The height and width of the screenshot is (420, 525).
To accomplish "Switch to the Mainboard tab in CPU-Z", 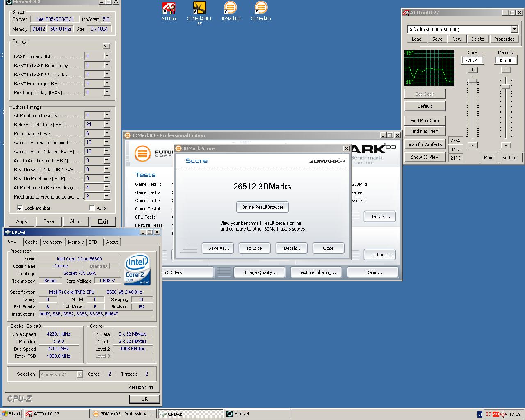I will pos(53,242).
